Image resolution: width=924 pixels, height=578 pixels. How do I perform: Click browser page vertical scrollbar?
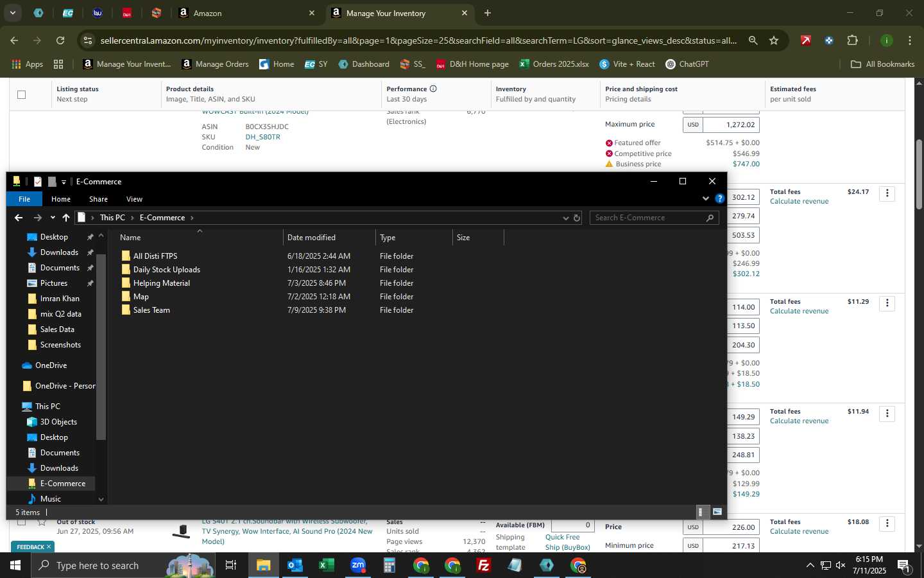(x=919, y=174)
